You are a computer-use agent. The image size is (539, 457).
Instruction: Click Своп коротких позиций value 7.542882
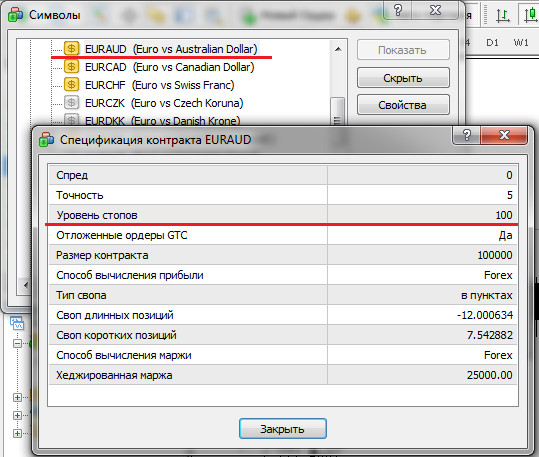pyautogui.click(x=490, y=335)
